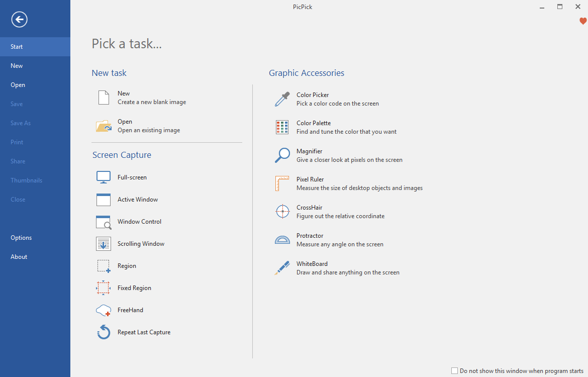This screenshot has width=588, height=377.
Task: Click Save As in the sidebar
Action: tap(35, 123)
